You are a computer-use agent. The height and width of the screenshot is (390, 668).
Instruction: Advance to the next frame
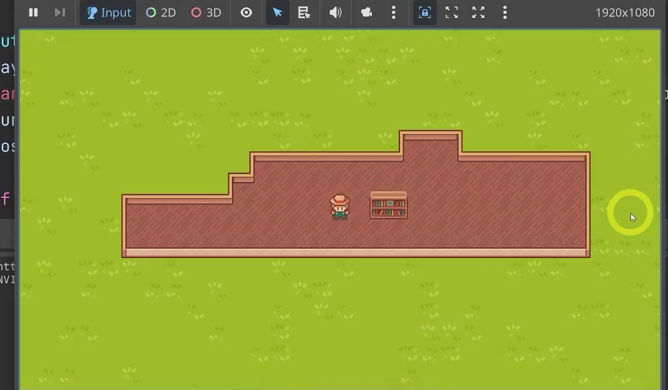60,12
